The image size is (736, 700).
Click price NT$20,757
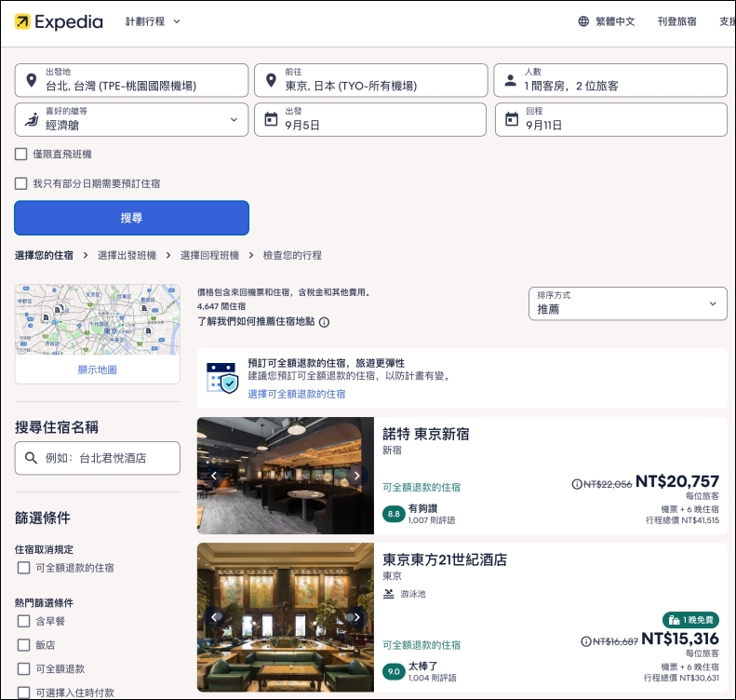tap(676, 481)
